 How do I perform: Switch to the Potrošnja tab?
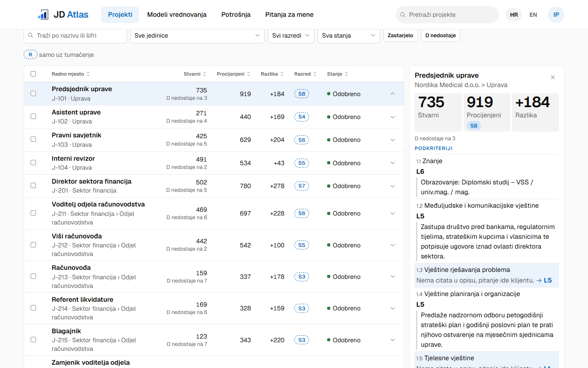[x=236, y=15]
